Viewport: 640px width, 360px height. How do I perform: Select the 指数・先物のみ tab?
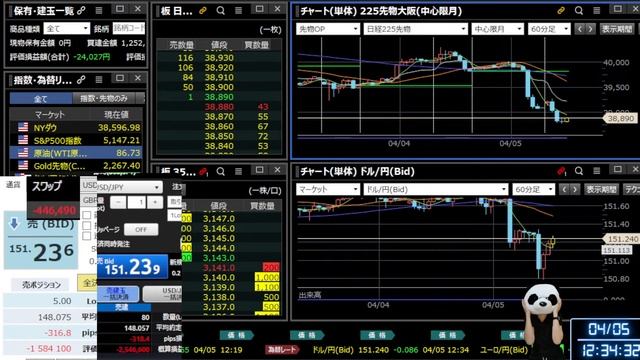point(104,98)
